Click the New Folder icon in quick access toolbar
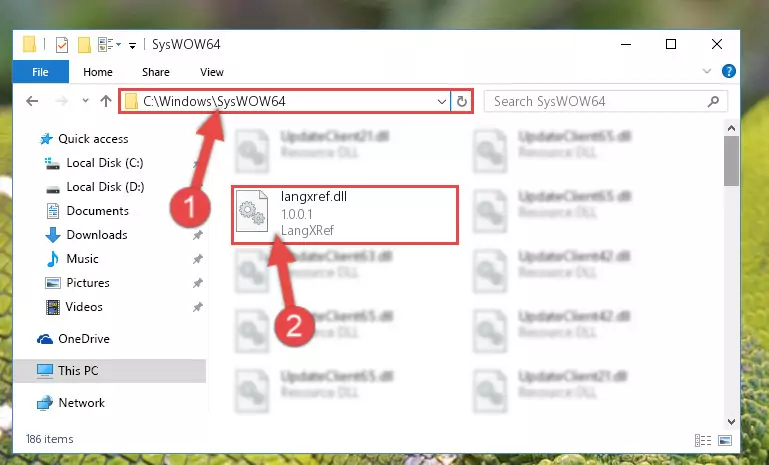 tap(84, 45)
